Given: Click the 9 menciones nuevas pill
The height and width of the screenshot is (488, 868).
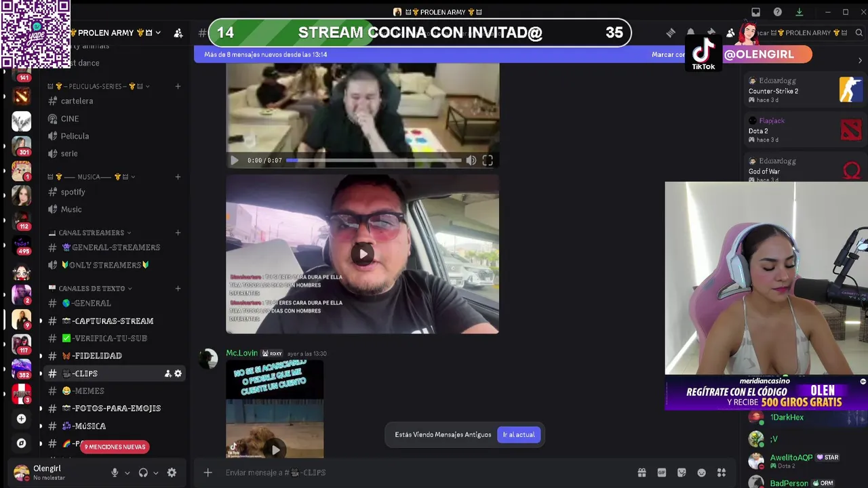Looking at the screenshot, I should pyautogui.click(x=115, y=447).
